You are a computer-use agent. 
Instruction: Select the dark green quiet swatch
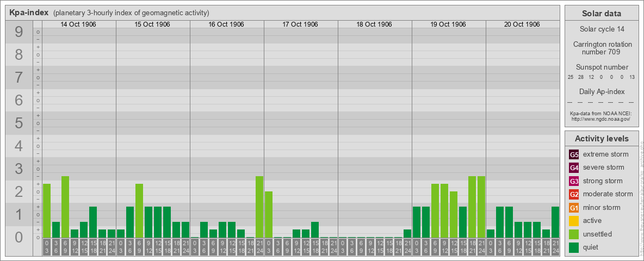[x=574, y=247]
